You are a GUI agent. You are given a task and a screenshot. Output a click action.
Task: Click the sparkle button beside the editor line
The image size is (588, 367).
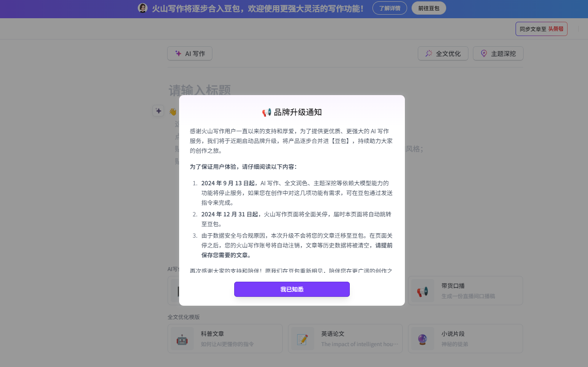point(158,111)
